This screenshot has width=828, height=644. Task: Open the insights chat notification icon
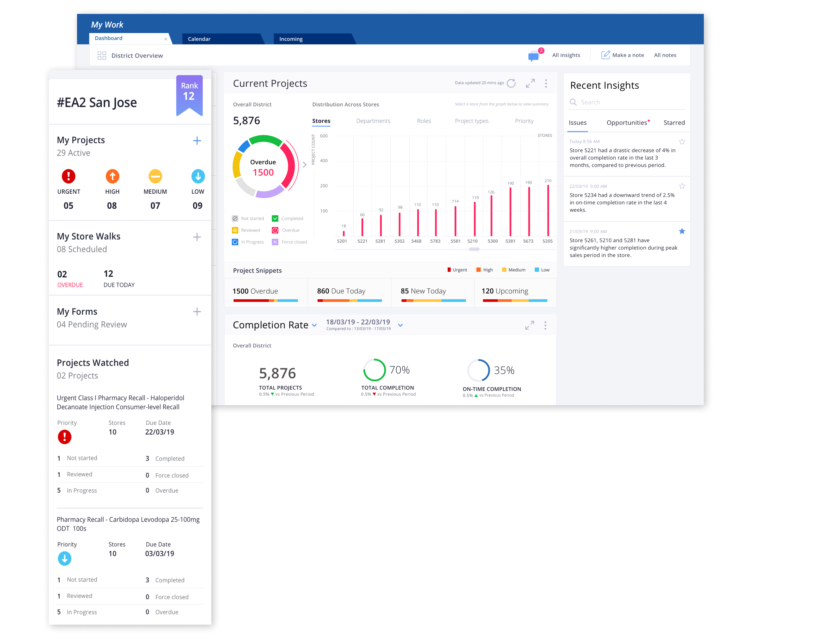(x=534, y=56)
